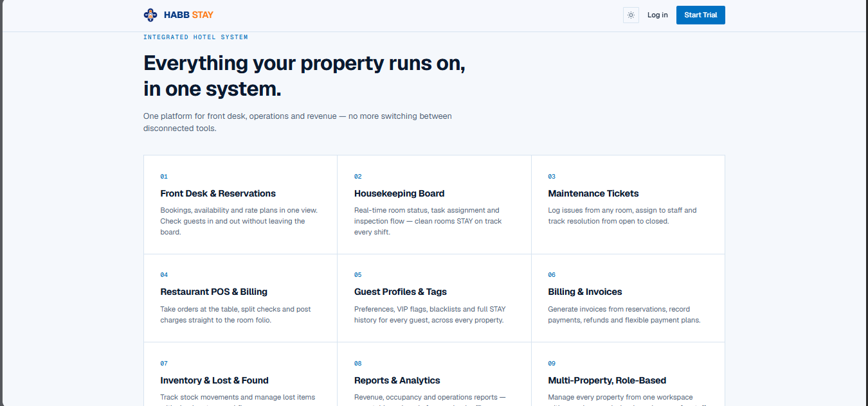This screenshot has height=406, width=868.
Task: Click the HABB STAY brand name
Action: click(188, 15)
